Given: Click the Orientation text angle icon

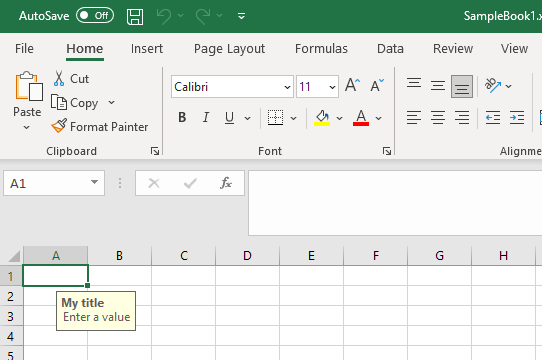Looking at the screenshot, I should (x=493, y=85).
